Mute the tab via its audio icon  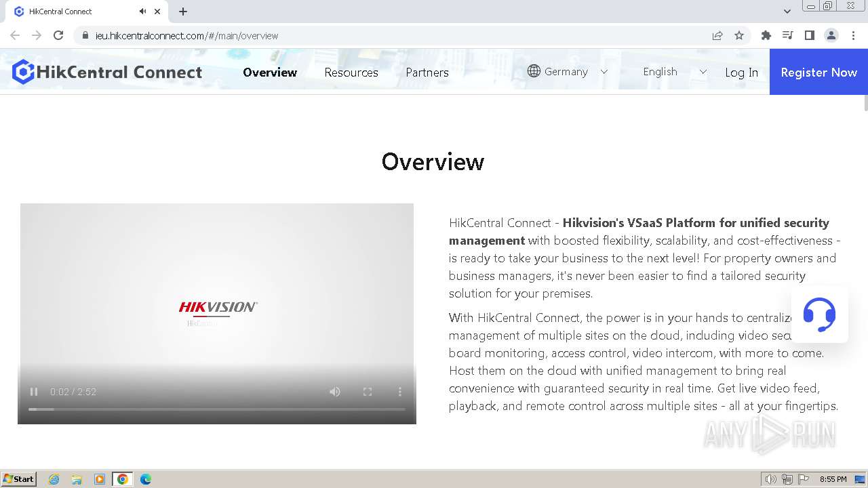point(142,12)
